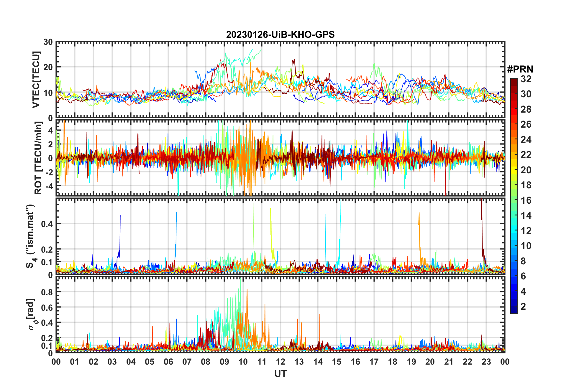561x392 pixels.
Task: Click sigma-phi y-axis tick label "0.8"
Action: 47,292
